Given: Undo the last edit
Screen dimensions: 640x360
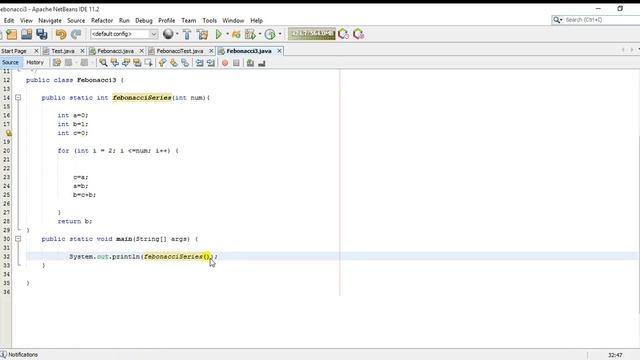Looking at the screenshot, I should click(x=61, y=34).
